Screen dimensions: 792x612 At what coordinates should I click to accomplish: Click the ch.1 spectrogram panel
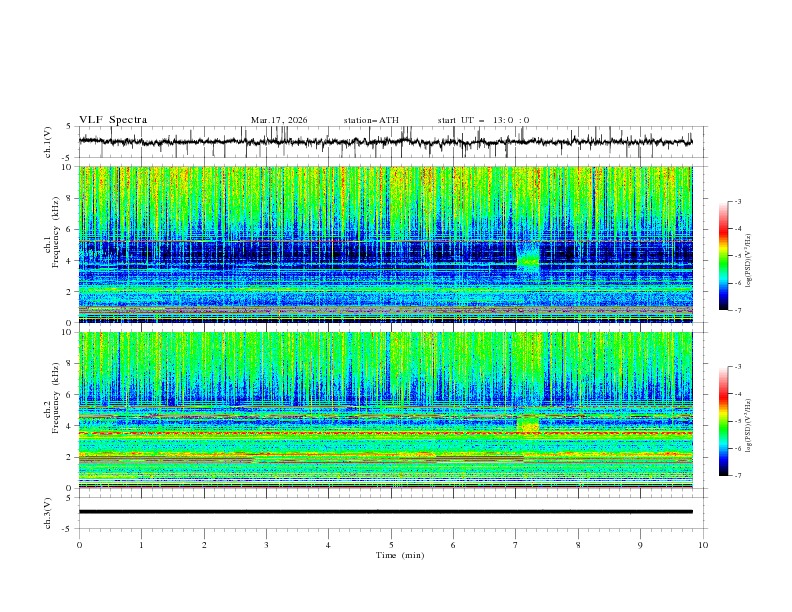pos(386,244)
